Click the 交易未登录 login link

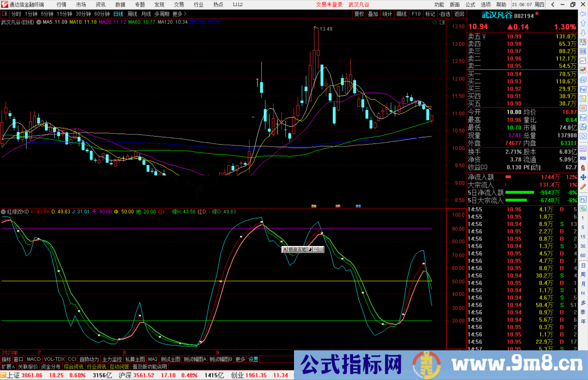pyautogui.click(x=329, y=4)
